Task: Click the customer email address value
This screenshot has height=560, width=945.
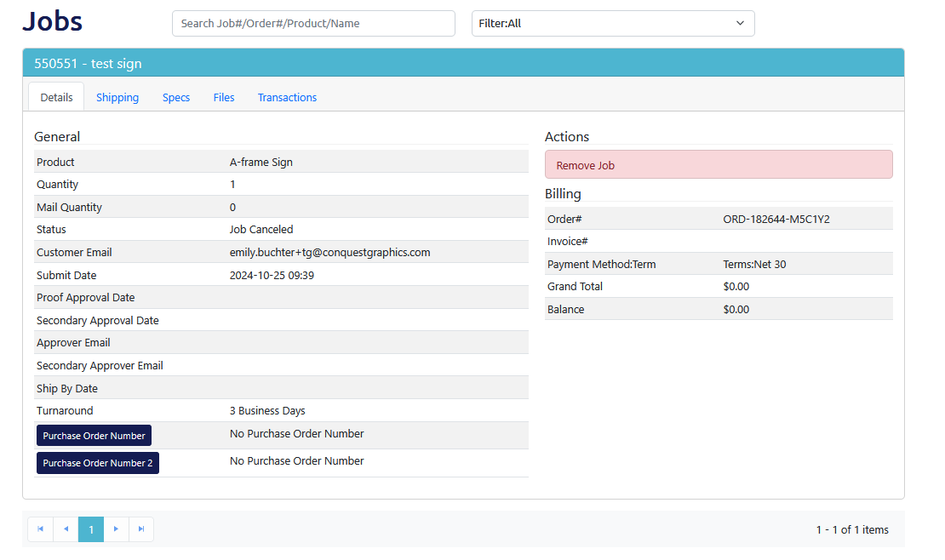Action: [x=329, y=253]
